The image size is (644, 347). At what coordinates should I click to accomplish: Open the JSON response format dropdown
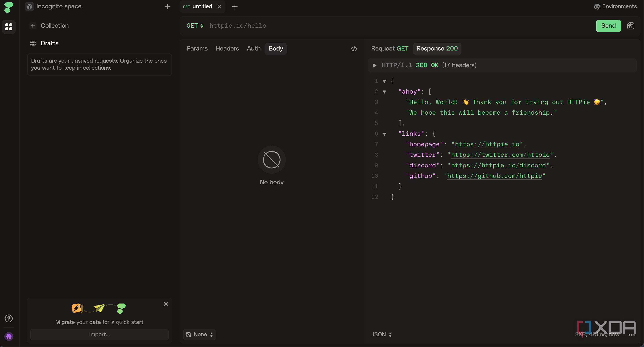pyautogui.click(x=382, y=334)
